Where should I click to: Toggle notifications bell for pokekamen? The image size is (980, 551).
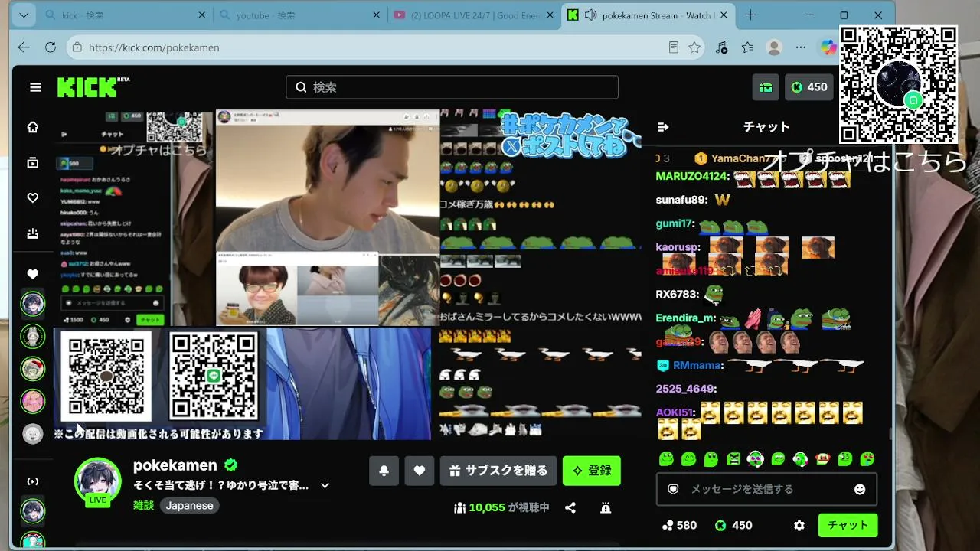pyautogui.click(x=384, y=471)
